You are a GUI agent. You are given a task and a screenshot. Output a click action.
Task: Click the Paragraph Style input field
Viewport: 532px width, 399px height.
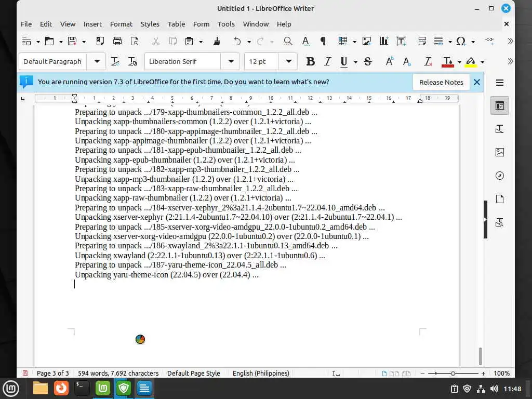pos(54,61)
